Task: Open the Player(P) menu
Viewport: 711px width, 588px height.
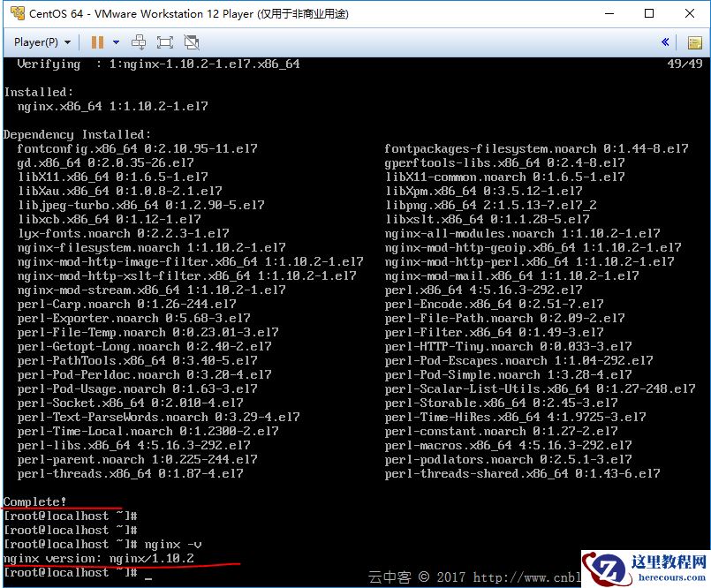Action: click(x=42, y=42)
